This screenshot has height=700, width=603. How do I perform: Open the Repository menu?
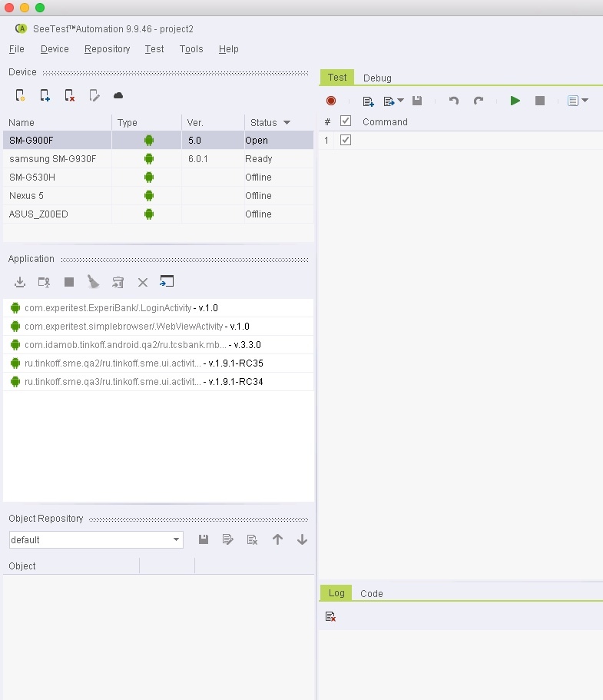[x=107, y=49]
